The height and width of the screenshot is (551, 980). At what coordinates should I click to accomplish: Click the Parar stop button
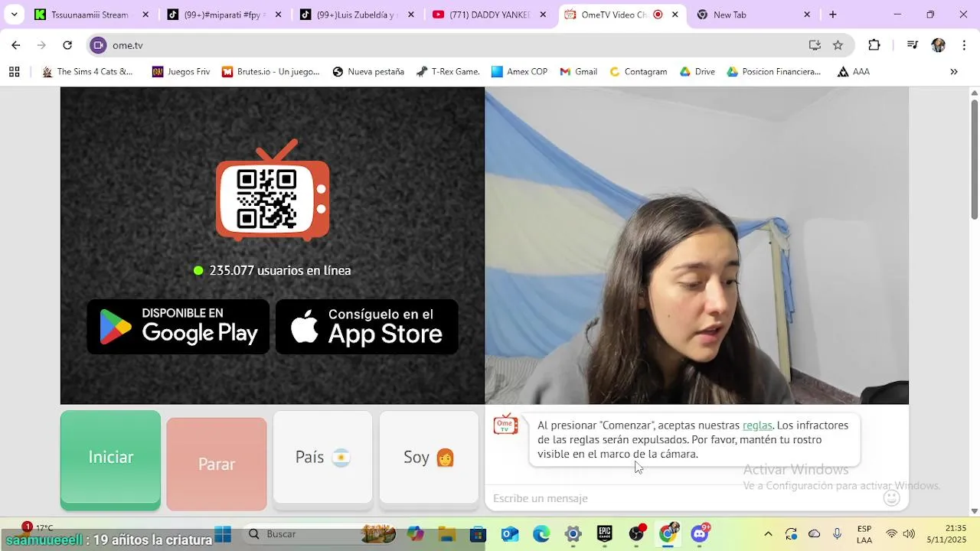coord(217,464)
